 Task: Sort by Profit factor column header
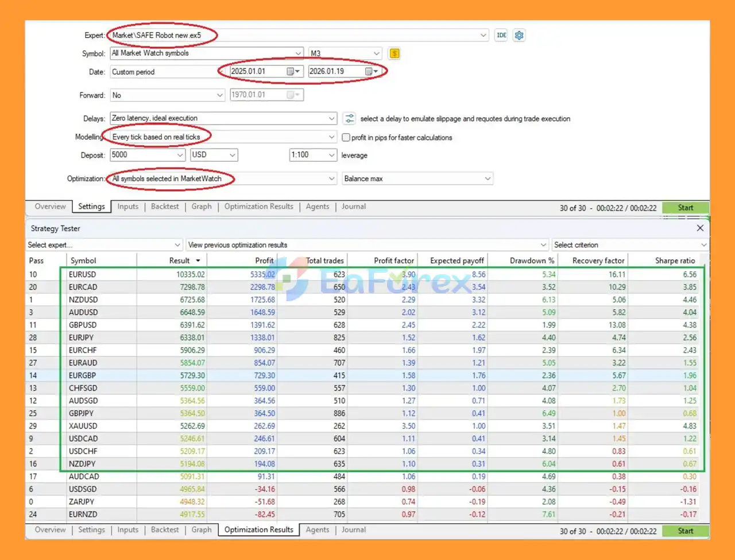[393, 260]
